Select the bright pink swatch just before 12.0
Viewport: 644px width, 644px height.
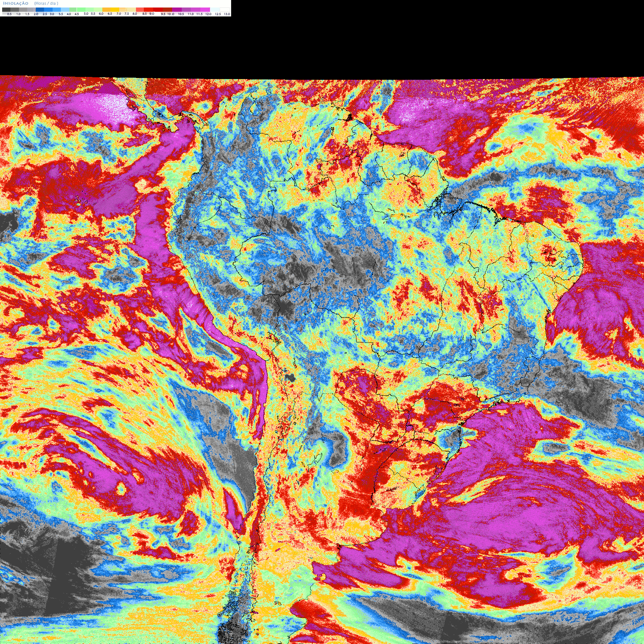205,10
